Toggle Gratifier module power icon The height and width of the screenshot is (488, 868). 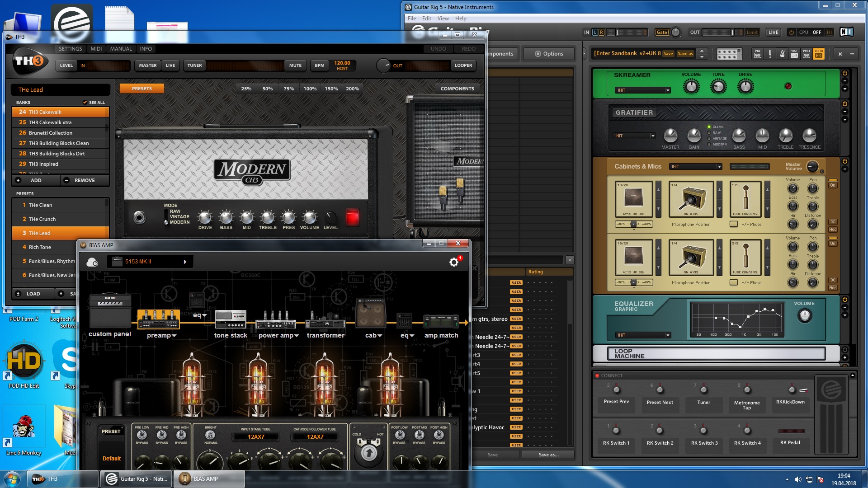[844, 104]
